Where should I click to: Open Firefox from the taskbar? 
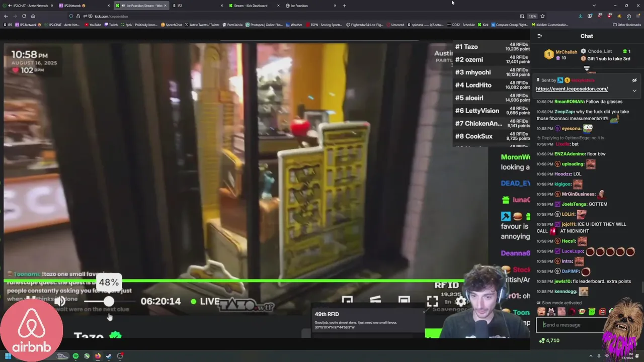(x=98, y=356)
